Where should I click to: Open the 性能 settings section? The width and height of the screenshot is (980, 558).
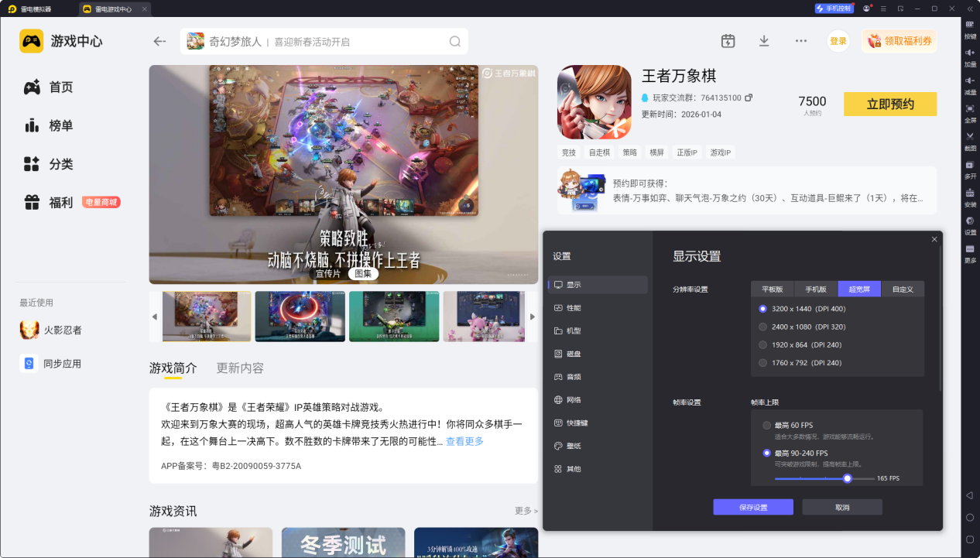pyautogui.click(x=598, y=308)
